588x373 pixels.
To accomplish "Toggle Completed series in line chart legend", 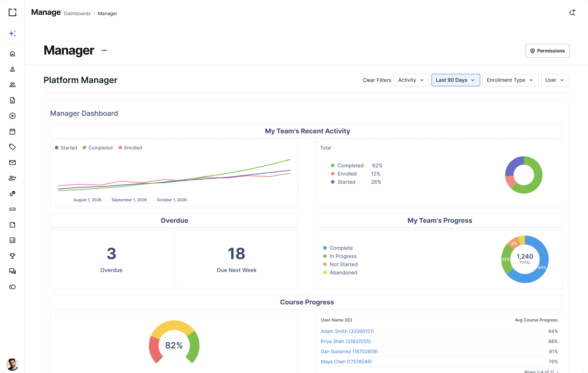I will (98, 148).
